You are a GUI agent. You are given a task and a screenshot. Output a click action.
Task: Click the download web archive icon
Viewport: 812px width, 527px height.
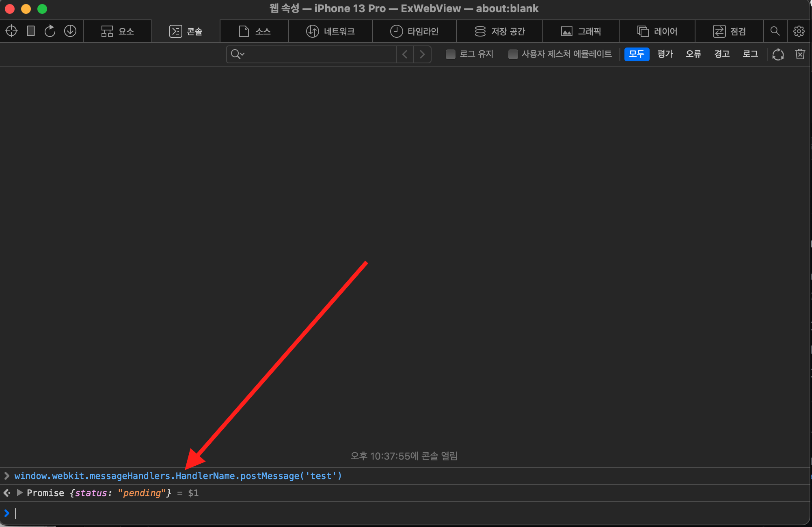(70, 31)
